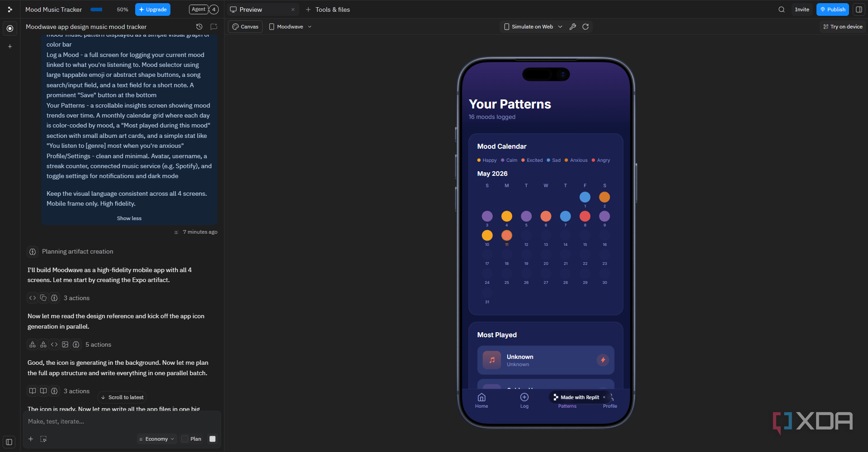The height and width of the screenshot is (452, 868).
Task: Click the attach plus icon in chat box
Action: (x=31, y=439)
